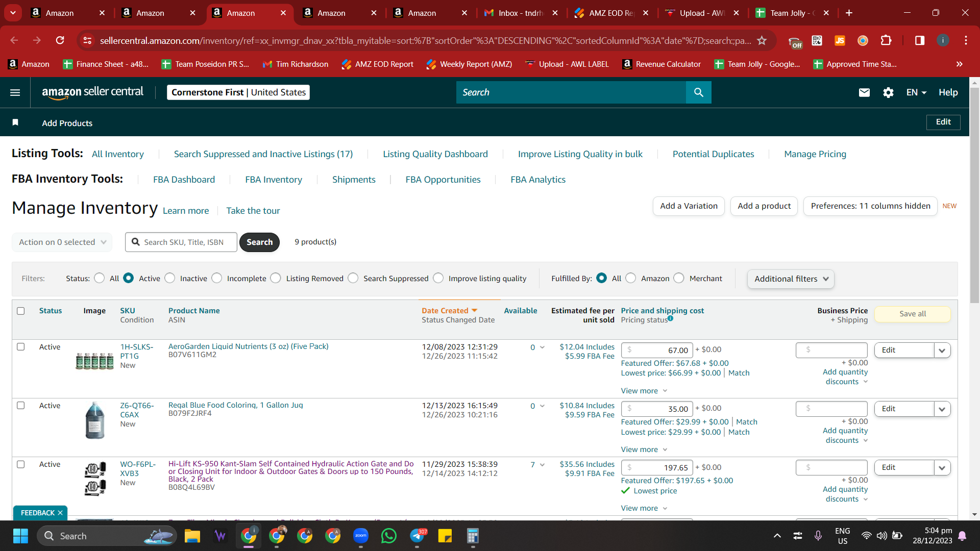Viewport: 980px width, 551px height.
Task: Switch to the Inbox Gmail tab
Action: pyautogui.click(x=520, y=13)
